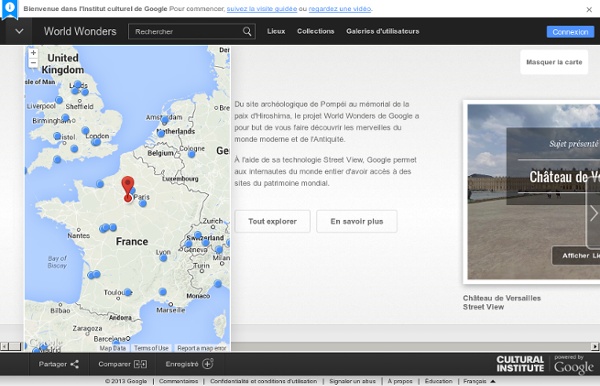Open the Château de Versailles thumbnail

click(x=533, y=191)
